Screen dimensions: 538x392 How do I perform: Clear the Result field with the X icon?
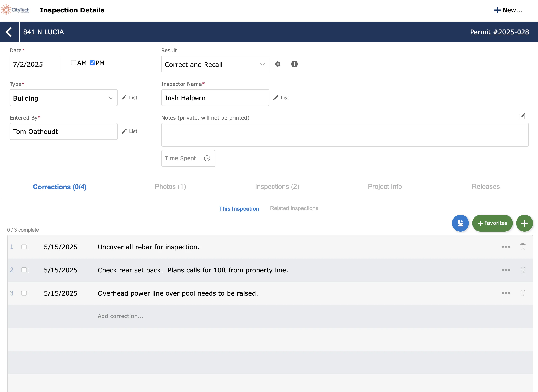(278, 64)
